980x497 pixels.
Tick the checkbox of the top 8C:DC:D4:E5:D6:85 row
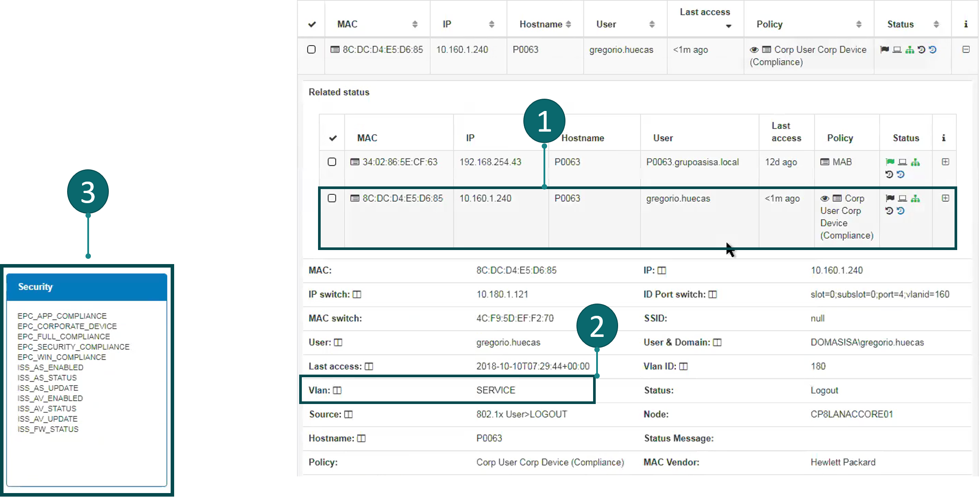(x=311, y=50)
